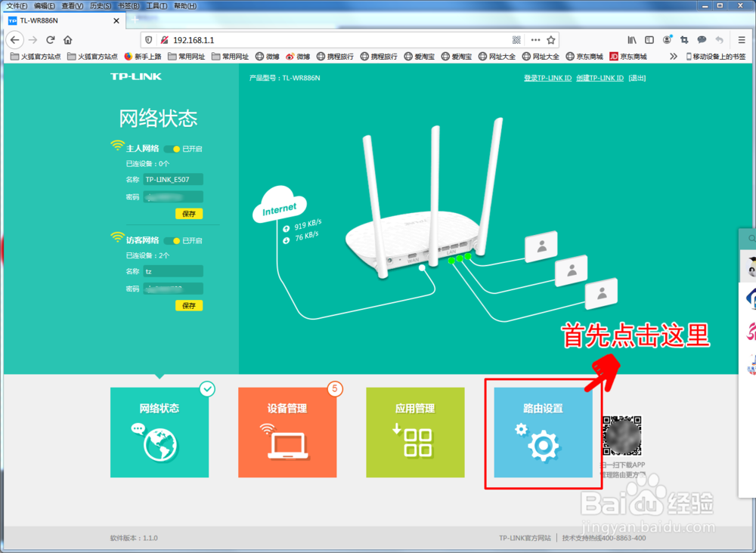The height and width of the screenshot is (553, 756).
Task: Save the 主人网络 settings with 保存
Action: click(x=189, y=214)
